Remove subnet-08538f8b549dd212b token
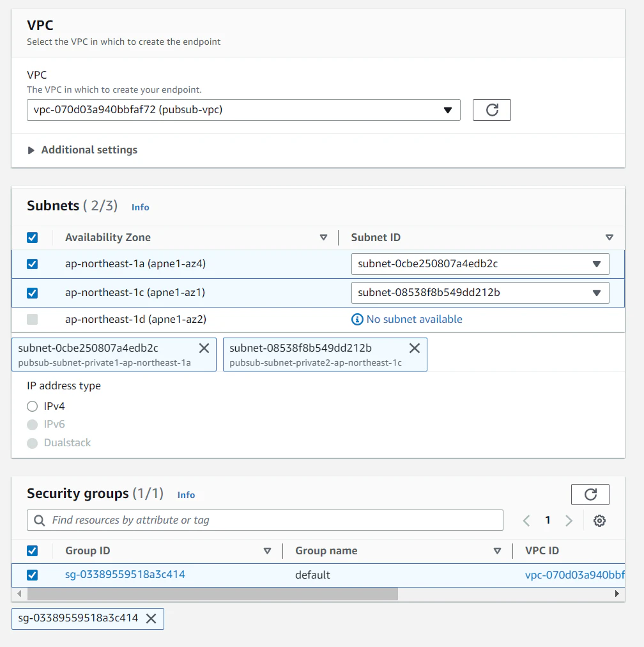The height and width of the screenshot is (647, 644). (x=415, y=348)
